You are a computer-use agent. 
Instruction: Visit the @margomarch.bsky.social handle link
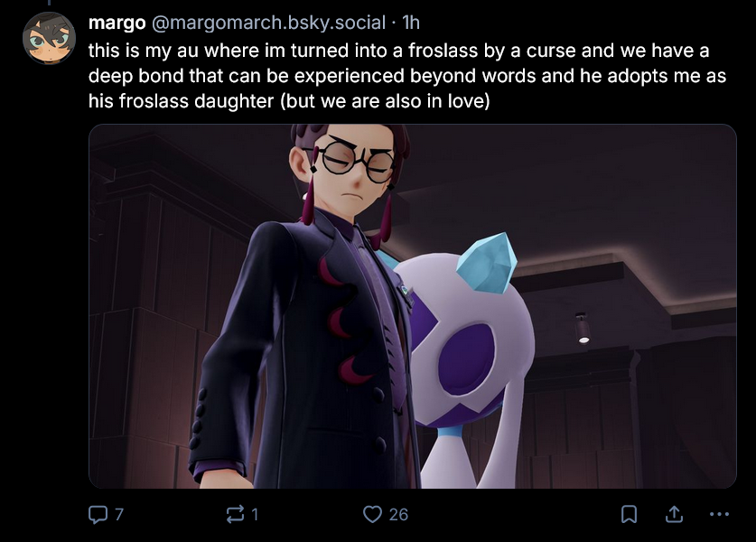pyautogui.click(x=268, y=23)
